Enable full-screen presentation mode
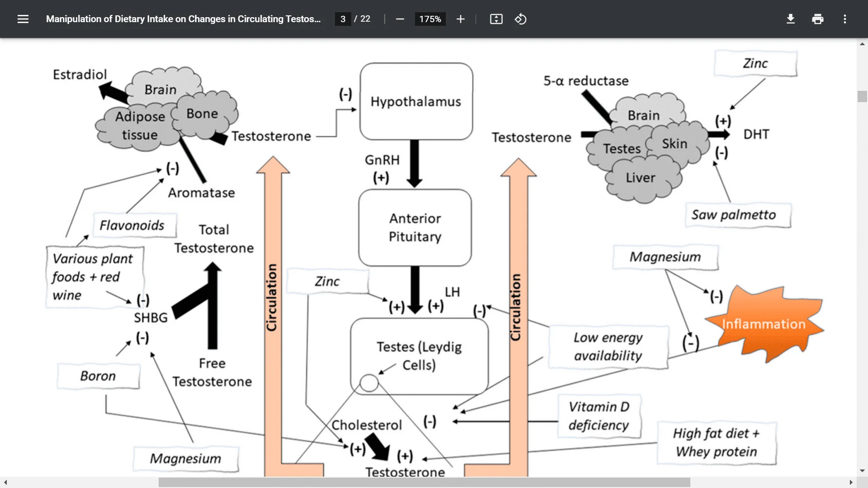 pyautogui.click(x=496, y=19)
